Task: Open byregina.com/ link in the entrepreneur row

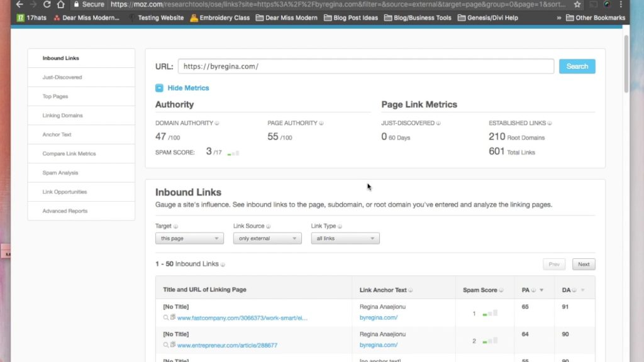Action: click(x=378, y=345)
